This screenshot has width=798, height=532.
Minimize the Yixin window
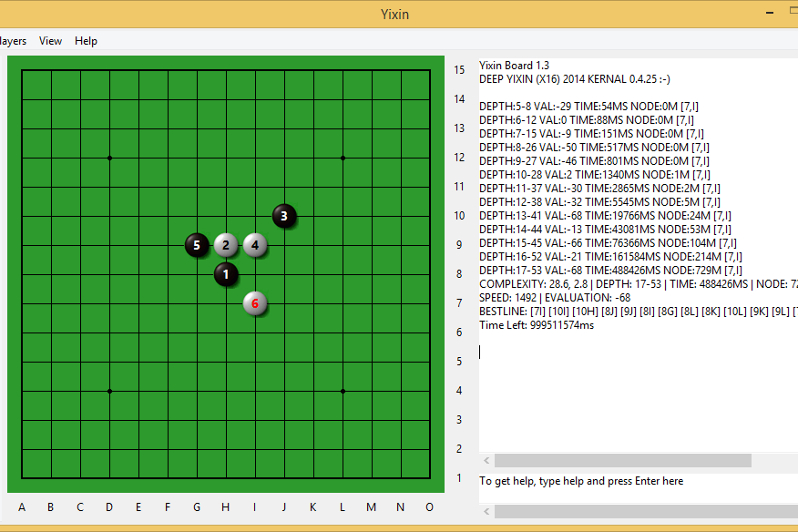click(x=770, y=13)
